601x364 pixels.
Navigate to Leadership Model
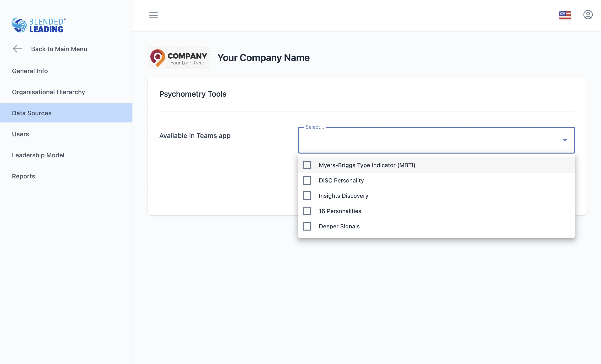tap(38, 155)
